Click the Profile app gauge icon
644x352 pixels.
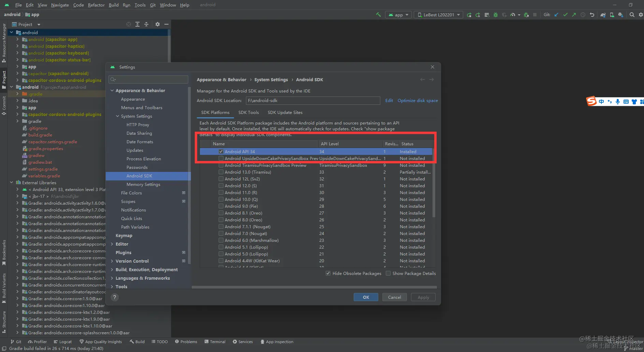pos(512,15)
